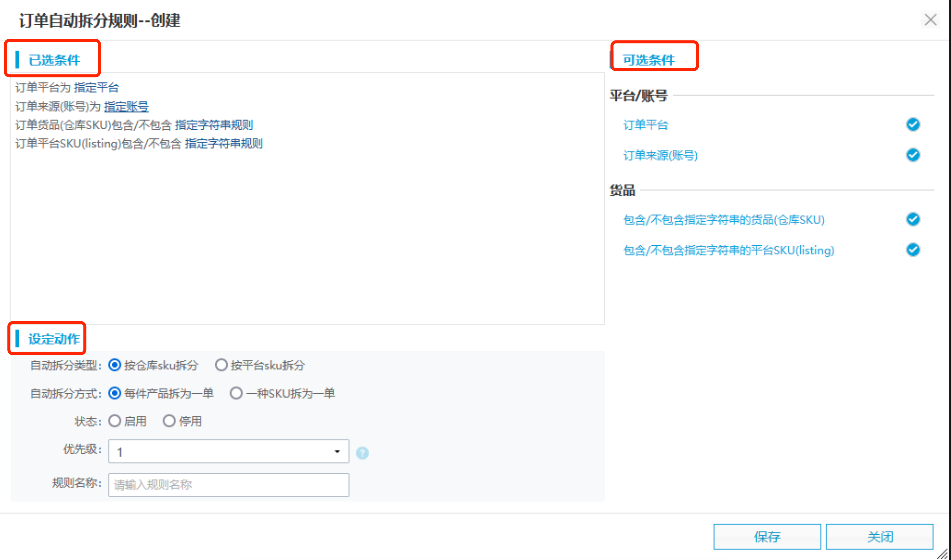
Task: Choose 每件产品拆为一单 split mode
Action: click(x=114, y=394)
